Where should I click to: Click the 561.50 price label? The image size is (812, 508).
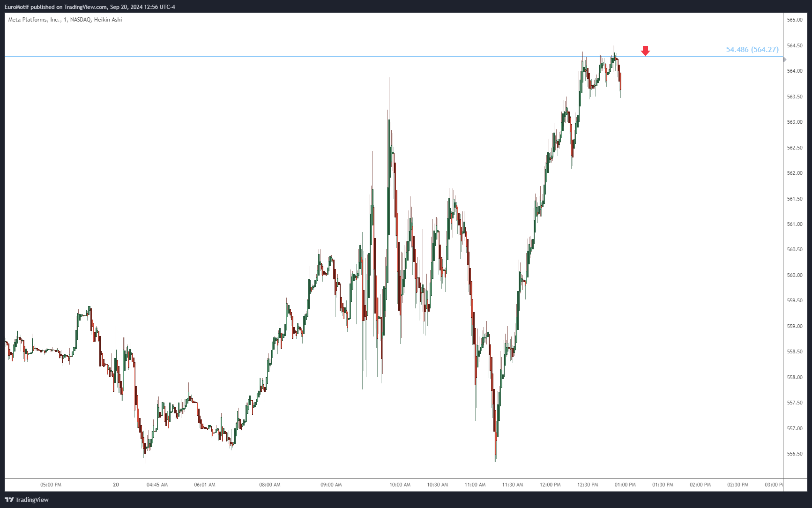pyautogui.click(x=795, y=199)
